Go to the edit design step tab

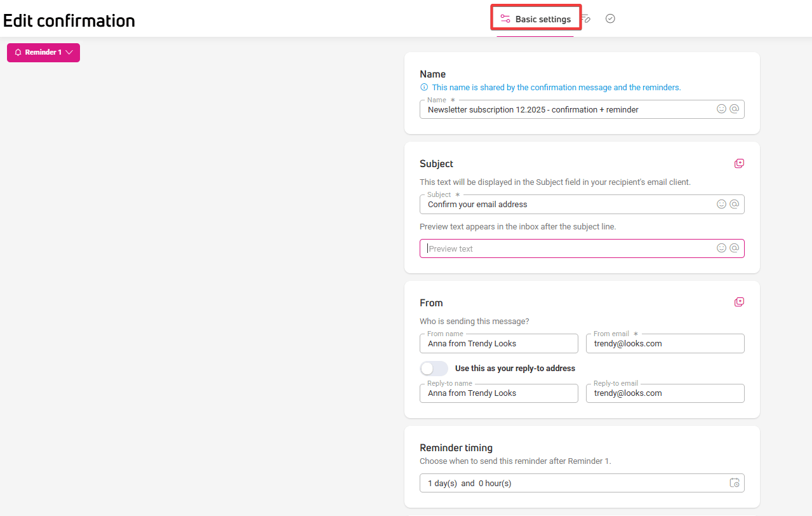587,19
